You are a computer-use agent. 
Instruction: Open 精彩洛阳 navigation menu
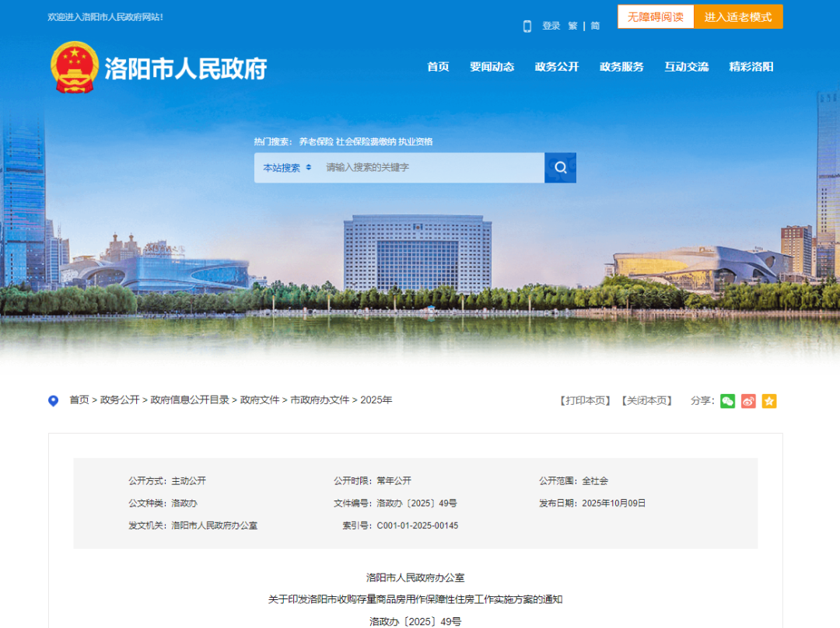pyautogui.click(x=751, y=66)
